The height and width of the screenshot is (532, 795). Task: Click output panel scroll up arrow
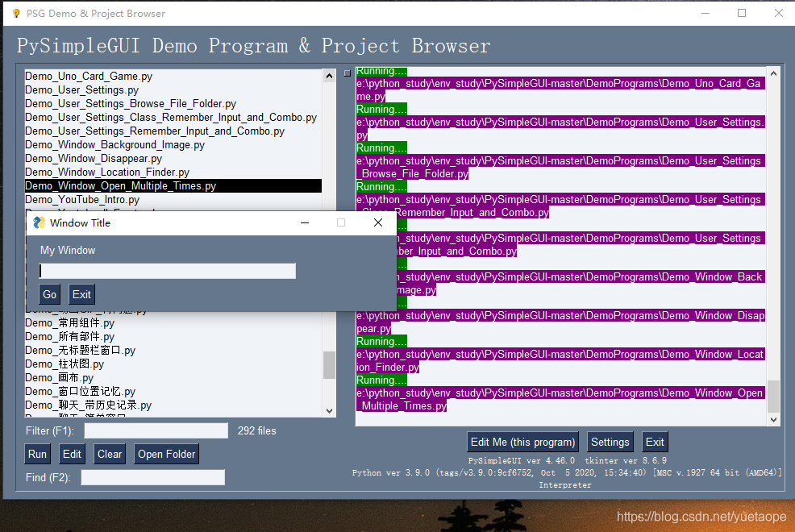[x=774, y=73]
